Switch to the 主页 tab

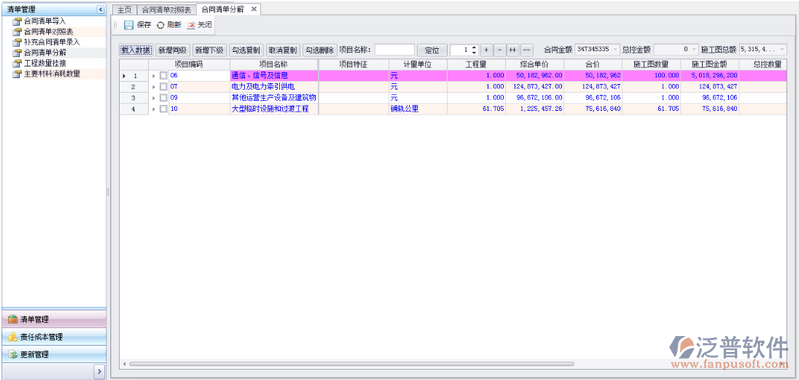pyautogui.click(x=124, y=10)
